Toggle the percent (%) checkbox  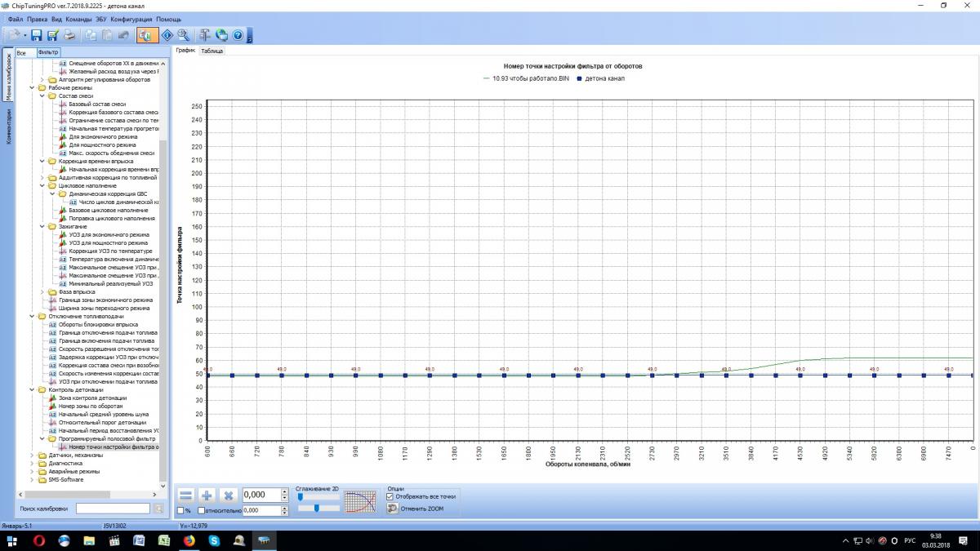[x=180, y=511]
